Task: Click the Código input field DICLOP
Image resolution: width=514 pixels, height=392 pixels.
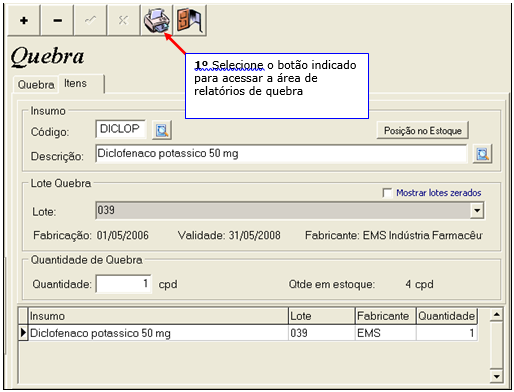Action: (120, 129)
